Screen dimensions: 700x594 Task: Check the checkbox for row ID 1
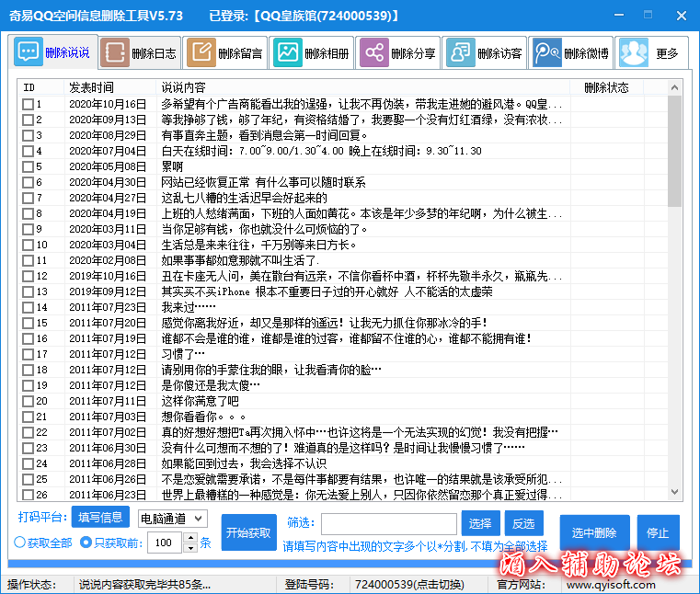28,105
